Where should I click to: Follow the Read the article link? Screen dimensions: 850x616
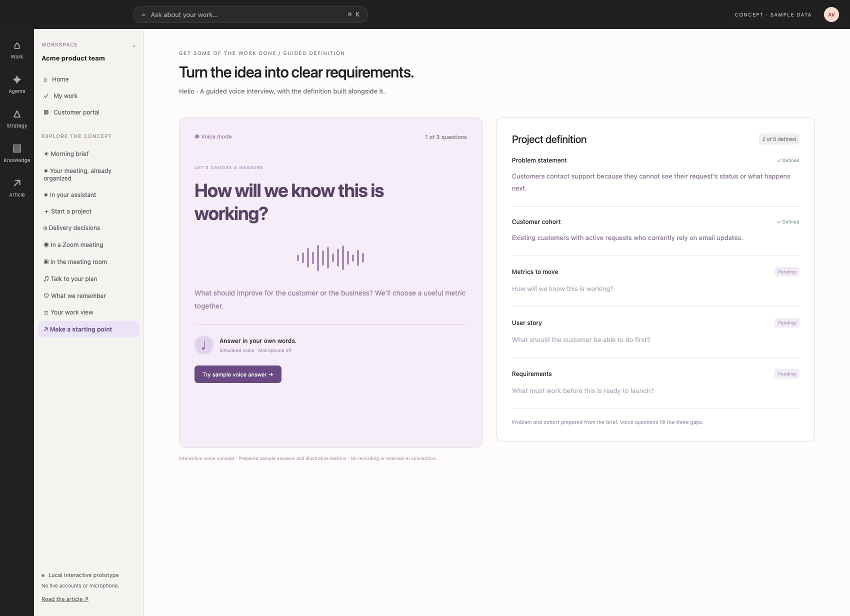click(65, 599)
